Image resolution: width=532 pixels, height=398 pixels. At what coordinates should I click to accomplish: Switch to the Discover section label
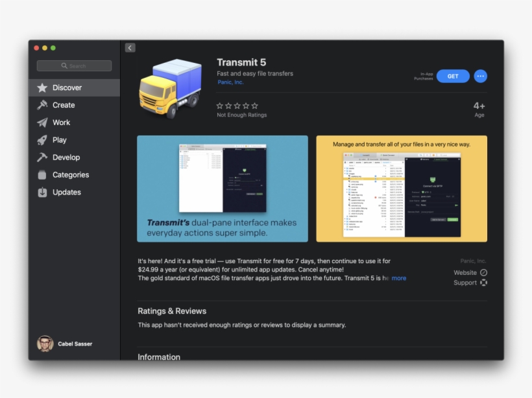pyautogui.click(x=66, y=87)
